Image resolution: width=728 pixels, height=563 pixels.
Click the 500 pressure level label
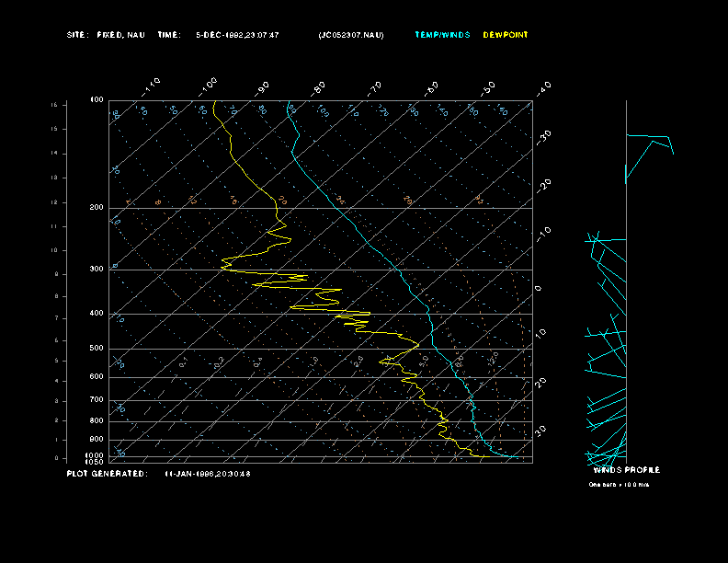[97, 348]
